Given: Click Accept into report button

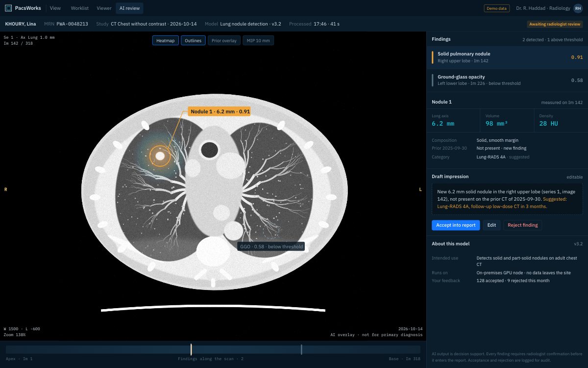Looking at the screenshot, I should click(x=456, y=225).
